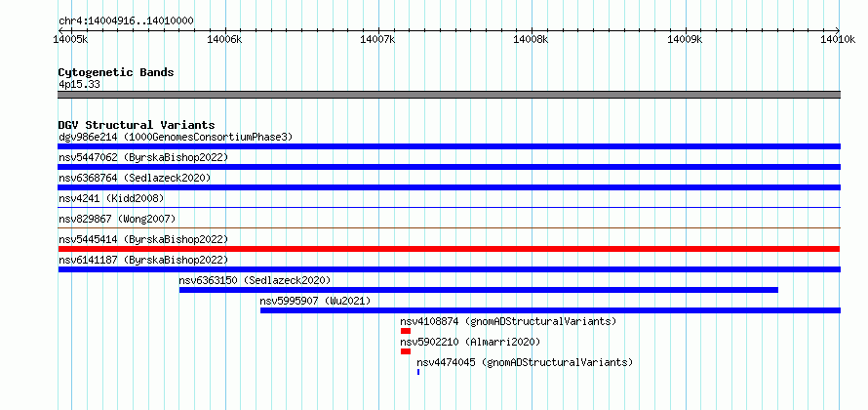Click the nsv829867 (Wong2007) brown variant line
The height and width of the screenshot is (410, 868).
tap(449, 227)
